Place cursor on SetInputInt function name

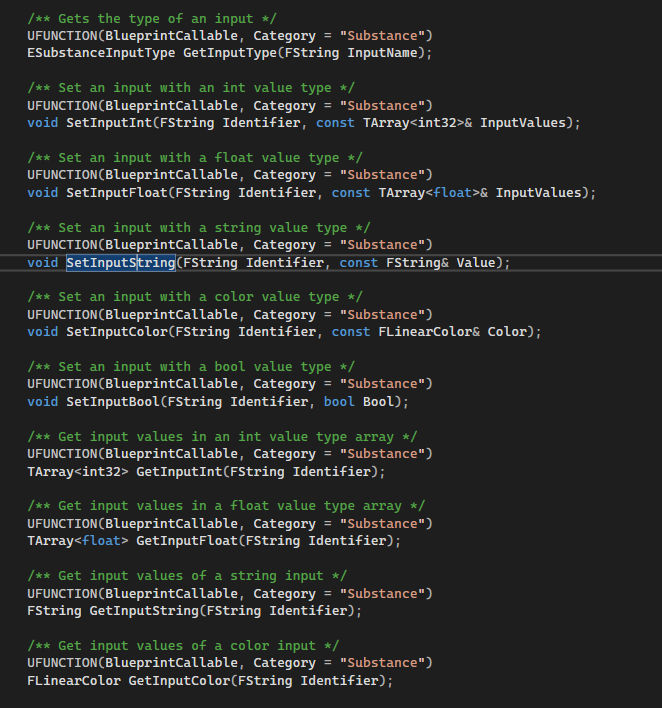[x=109, y=122]
